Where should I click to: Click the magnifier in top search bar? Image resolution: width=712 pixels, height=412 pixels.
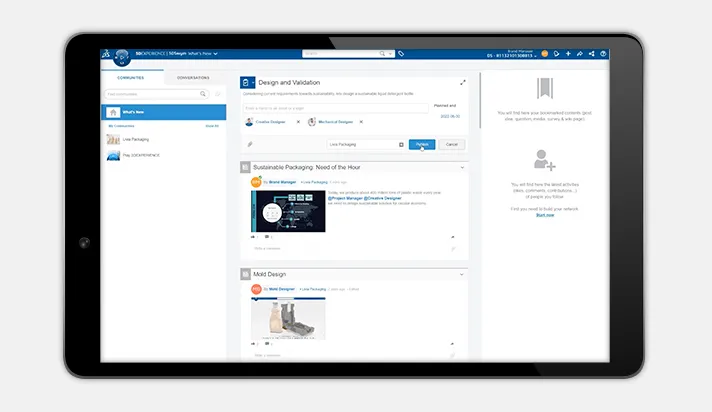tap(382, 54)
